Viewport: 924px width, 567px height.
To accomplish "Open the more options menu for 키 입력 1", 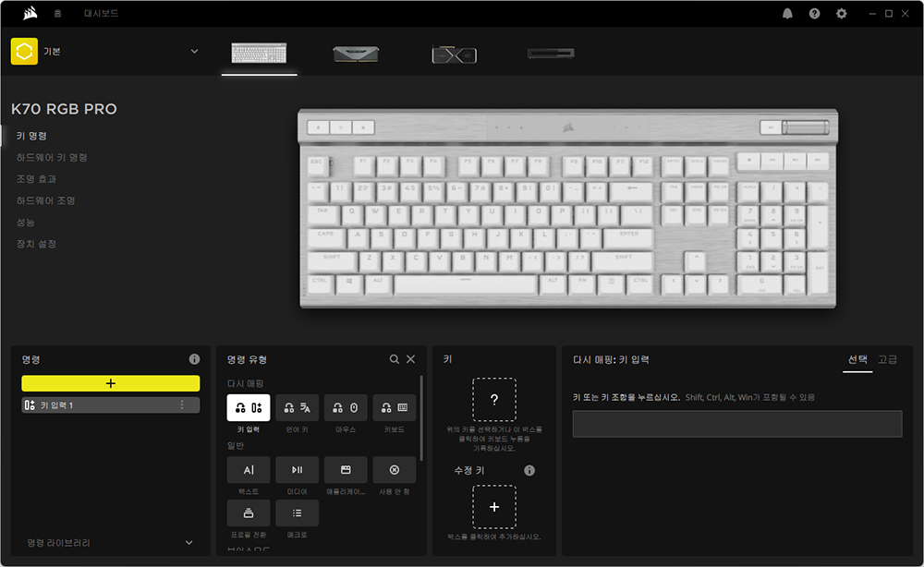I will point(182,405).
